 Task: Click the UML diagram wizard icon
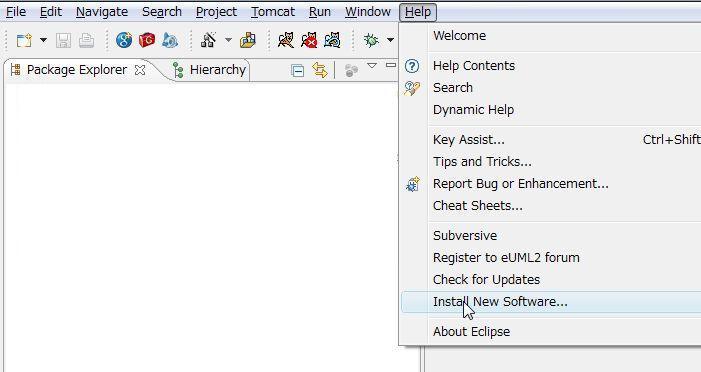pos(208,40)
